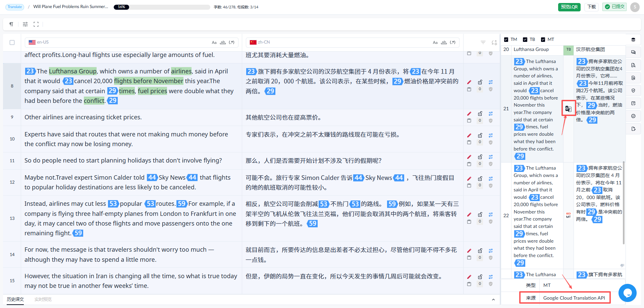The width and height of the screenshot is (644, 308).
Task: Click the segment filter icon in header
Action: tap(483, 42)
